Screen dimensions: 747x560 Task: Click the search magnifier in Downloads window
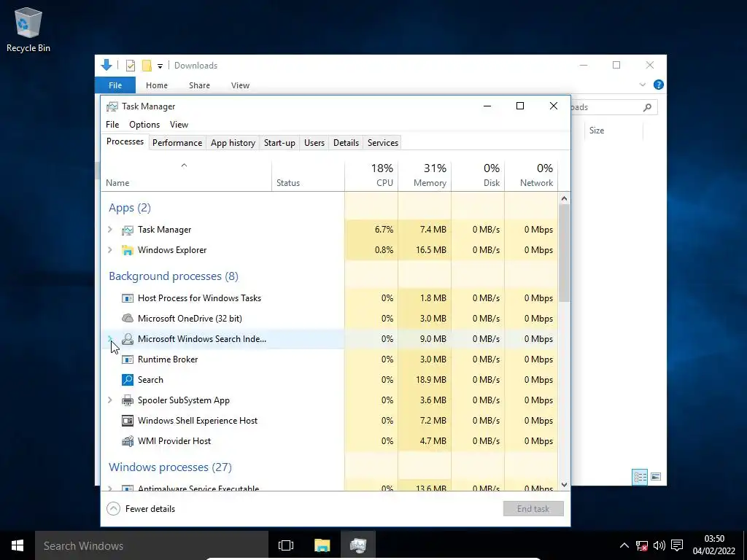pyautogui.click(x=647, y=108)
